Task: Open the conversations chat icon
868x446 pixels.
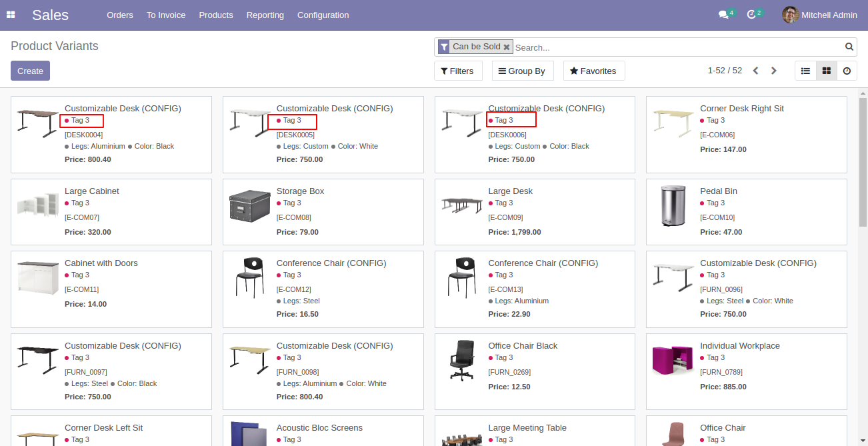Action: click(723, 15)
